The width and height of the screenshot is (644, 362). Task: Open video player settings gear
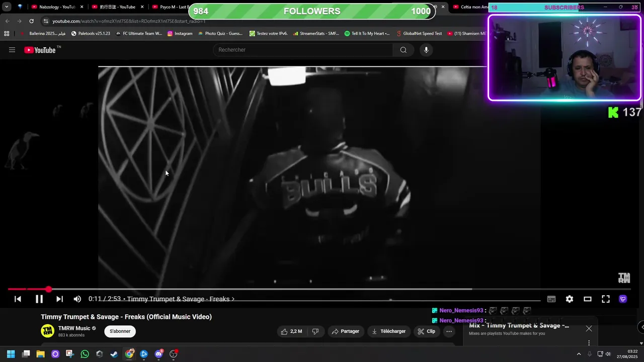pos(570,299)
